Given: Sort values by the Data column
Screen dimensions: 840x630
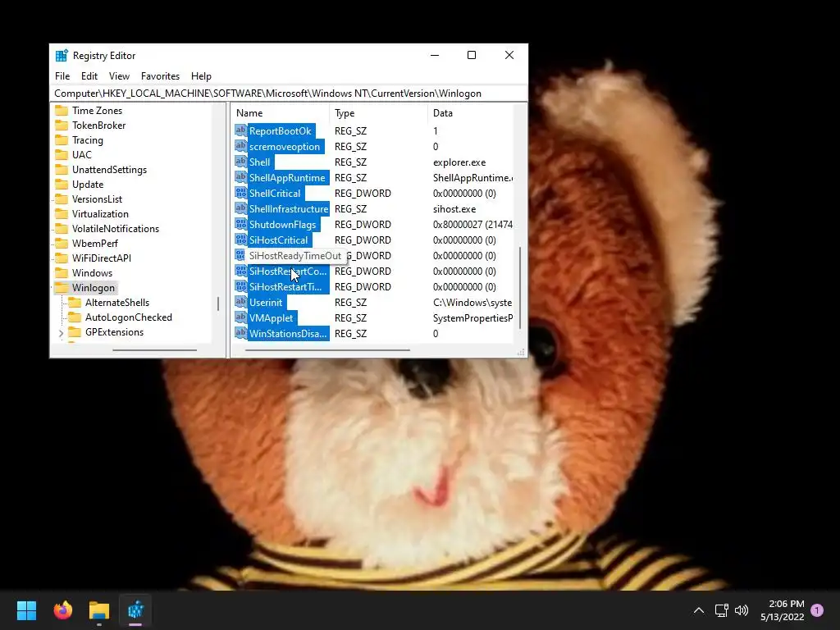Looking at the screenshot, I should [x=470, y=113].
